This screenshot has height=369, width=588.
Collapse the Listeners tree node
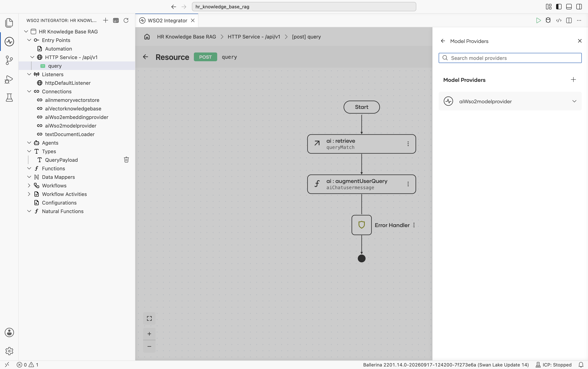pos(29,74)
